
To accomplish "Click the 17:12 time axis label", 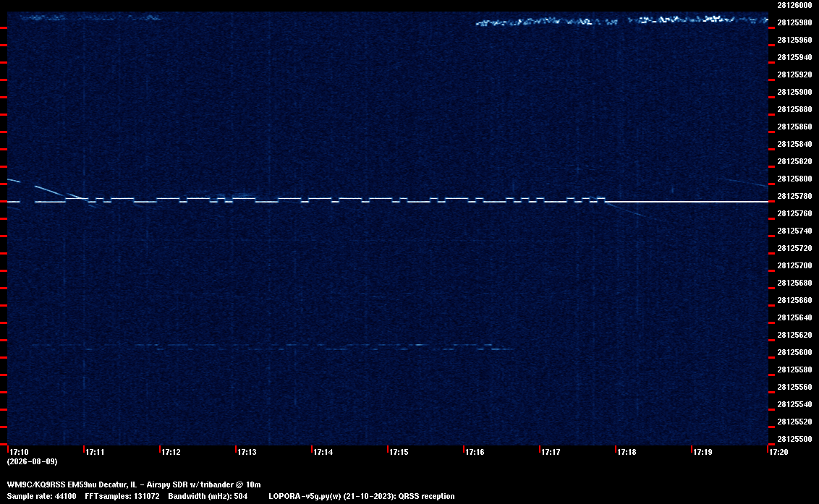I will pyautogui.click(x=171, y=452).
